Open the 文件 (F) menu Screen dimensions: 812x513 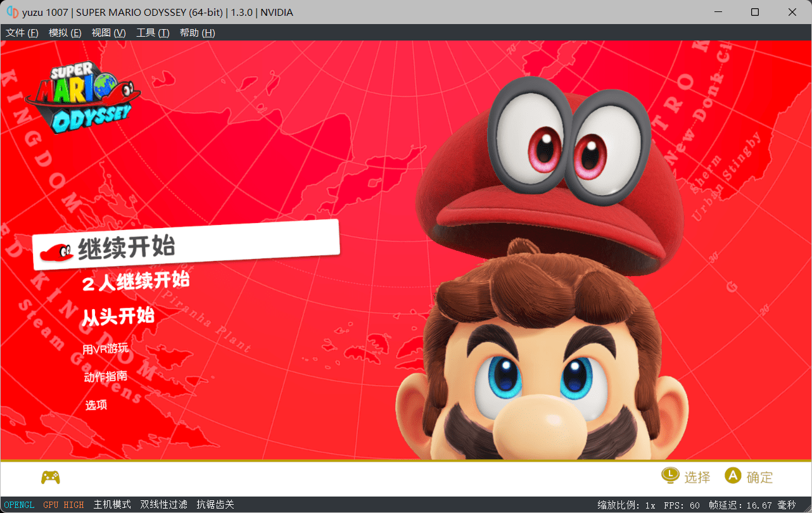(22, 33)
